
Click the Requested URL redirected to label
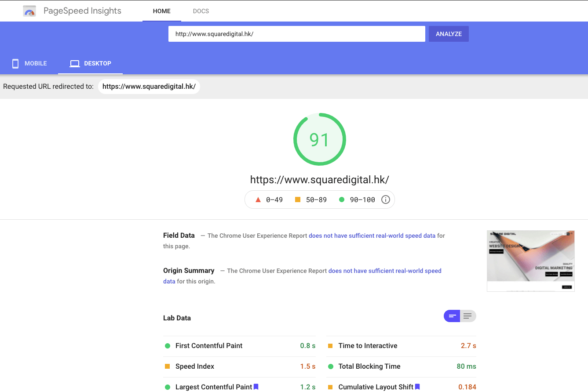(x=48, y=87)
